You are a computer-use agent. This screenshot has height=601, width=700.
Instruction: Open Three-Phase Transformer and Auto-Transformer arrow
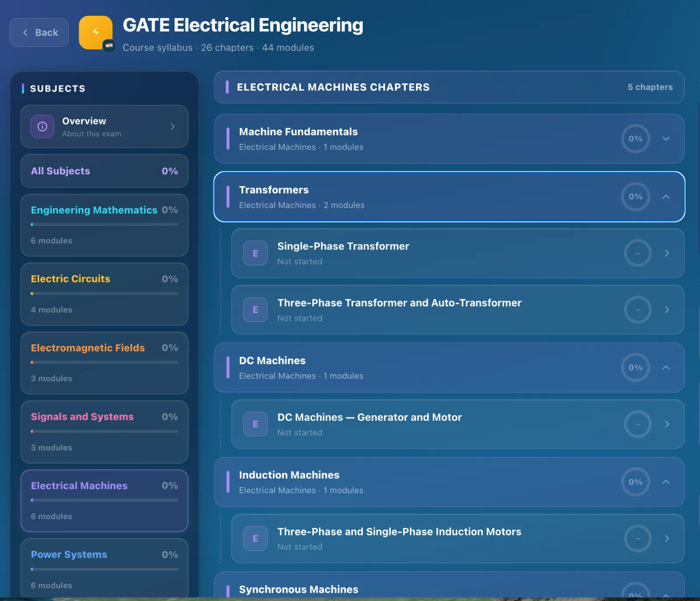coord(667,310)
